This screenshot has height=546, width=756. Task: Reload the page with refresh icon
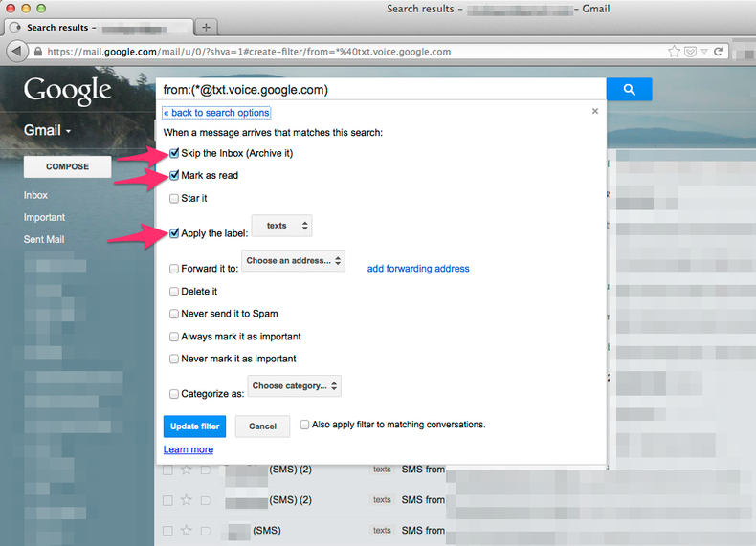[x=719, y=52]
